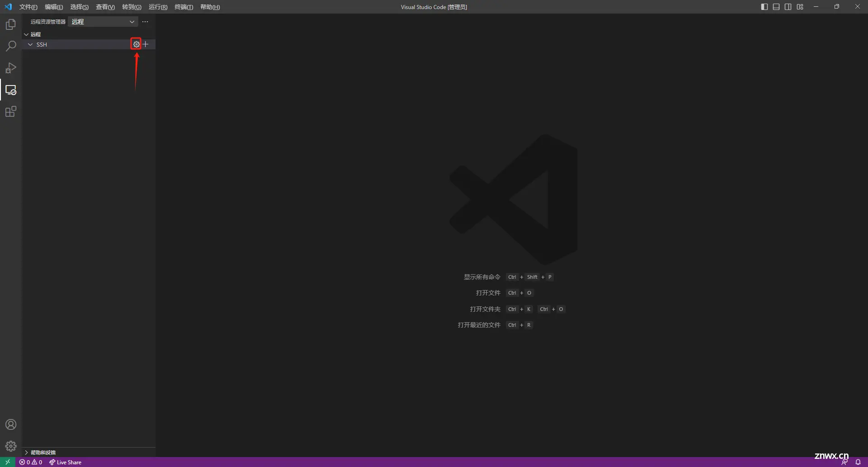
Task: Click 打开文件 shortcut hint
Action: tap(488, 293)
